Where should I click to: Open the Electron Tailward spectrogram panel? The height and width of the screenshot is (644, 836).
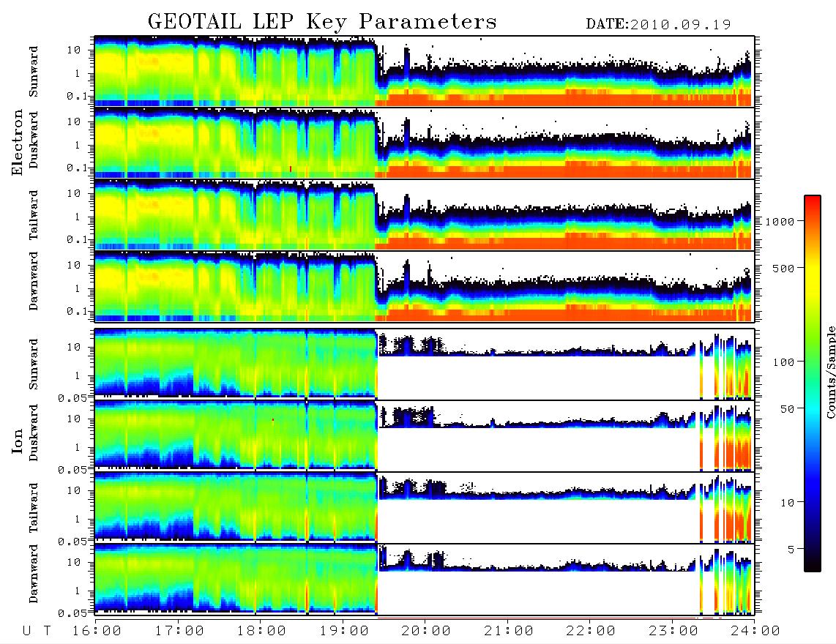[x=425, y=215]
